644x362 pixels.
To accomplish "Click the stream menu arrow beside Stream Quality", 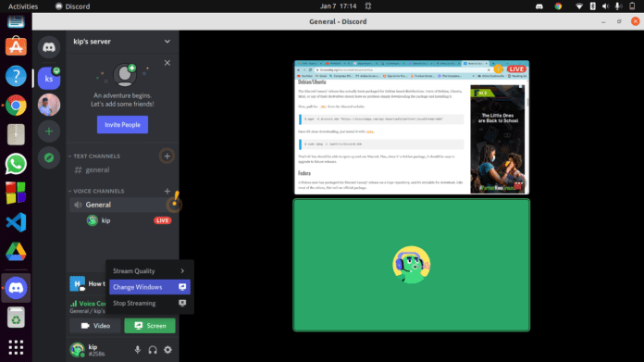I will (x=182, y=271).
